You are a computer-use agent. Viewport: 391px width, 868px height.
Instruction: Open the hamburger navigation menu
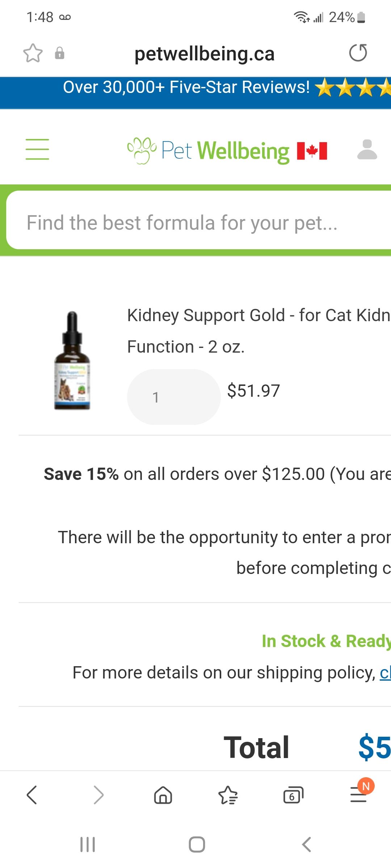(37, 149)
